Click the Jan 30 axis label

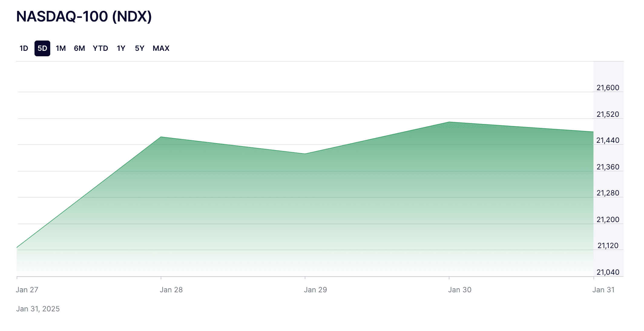click(x=460, y=290)
